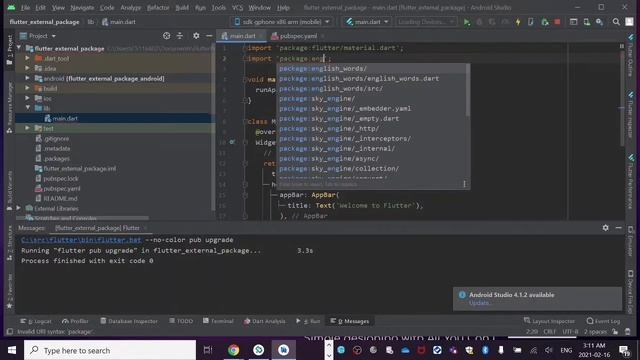Collapse the lib folder
Screen dimensions: 640x360
point(27,108)
